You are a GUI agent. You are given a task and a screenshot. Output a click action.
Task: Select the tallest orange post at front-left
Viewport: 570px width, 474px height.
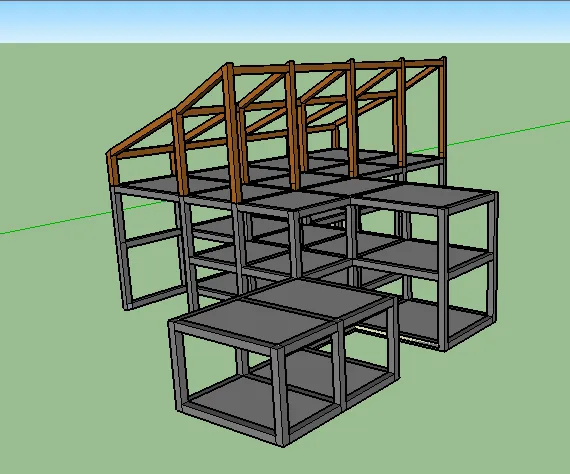(233, 133)
